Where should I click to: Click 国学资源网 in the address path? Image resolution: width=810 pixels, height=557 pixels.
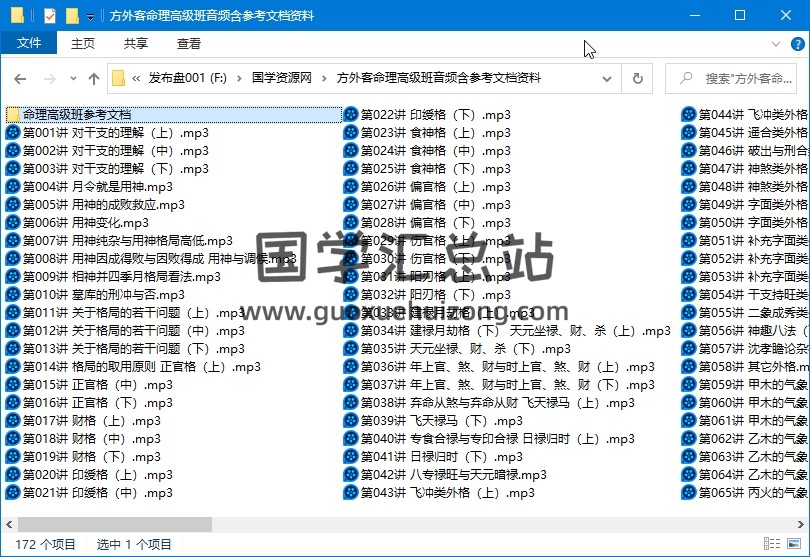(282, 78)
